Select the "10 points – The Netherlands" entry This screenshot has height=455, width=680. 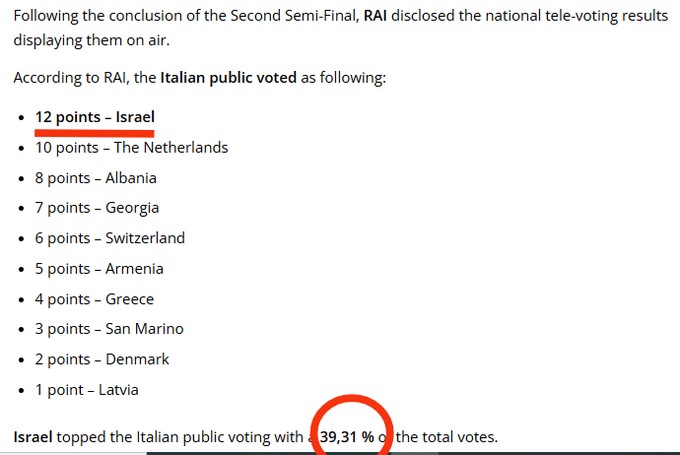[x=131, y=147]
